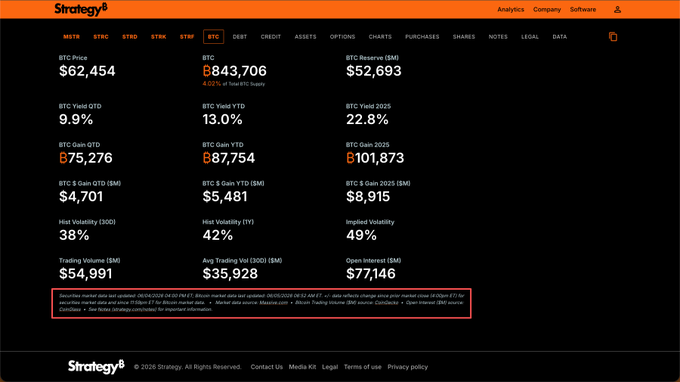This screenshot has height=382, width=680.
Task: Click the BTC Reserve value $52,693
Action: (x=374, y=71)
